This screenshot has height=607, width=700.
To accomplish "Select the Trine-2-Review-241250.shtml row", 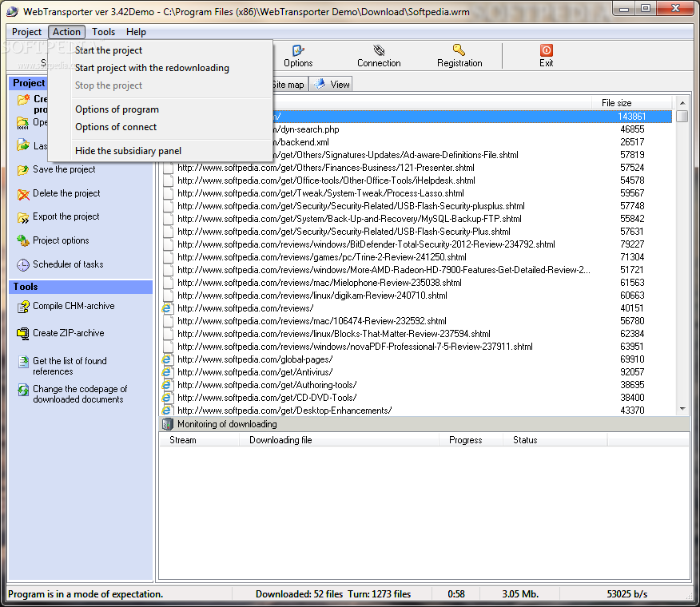I will [416, 257].
